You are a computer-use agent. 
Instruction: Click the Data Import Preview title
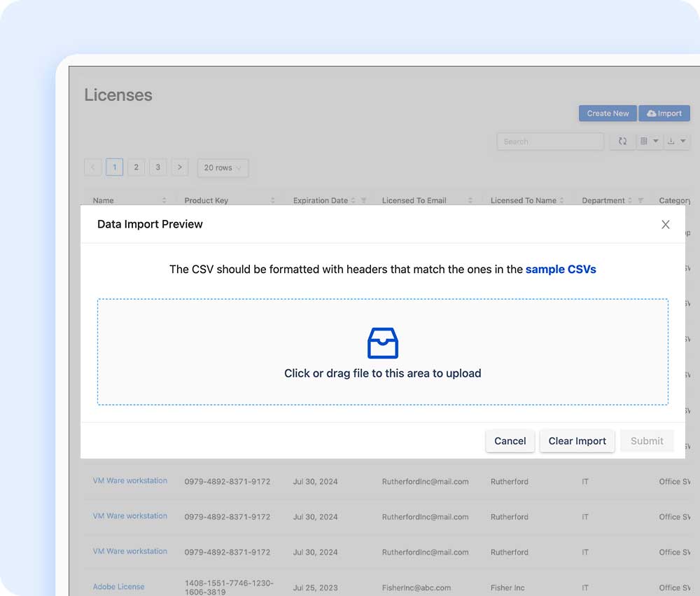(150, 224)
